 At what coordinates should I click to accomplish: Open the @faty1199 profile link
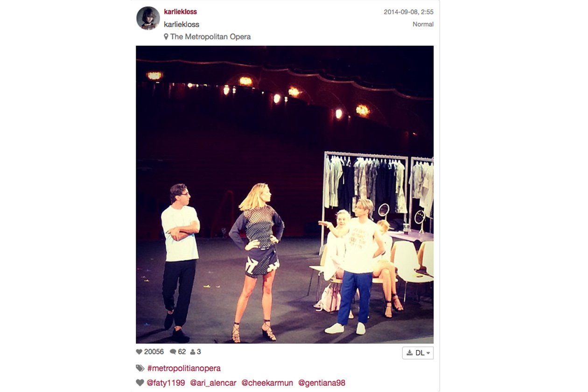pos(166,383)
